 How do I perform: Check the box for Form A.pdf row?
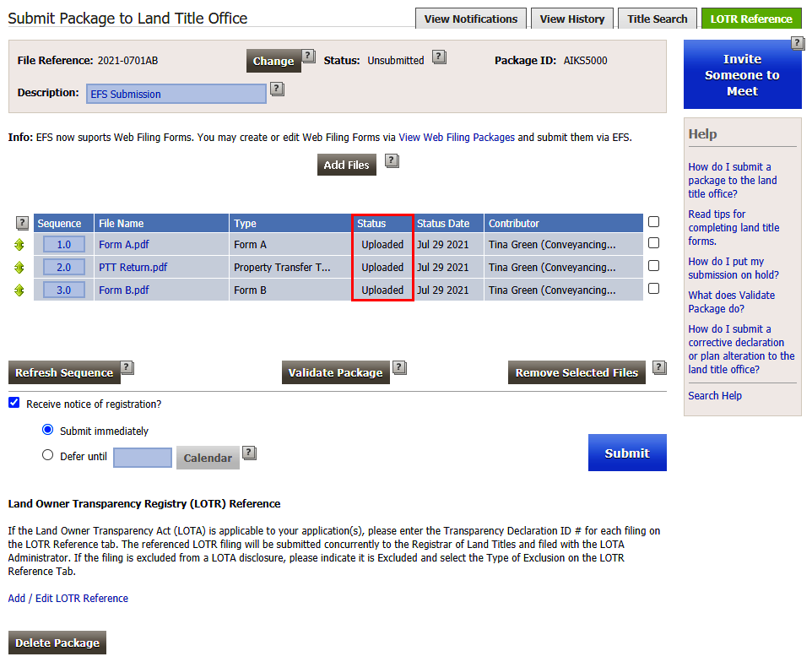pos(653,243)
